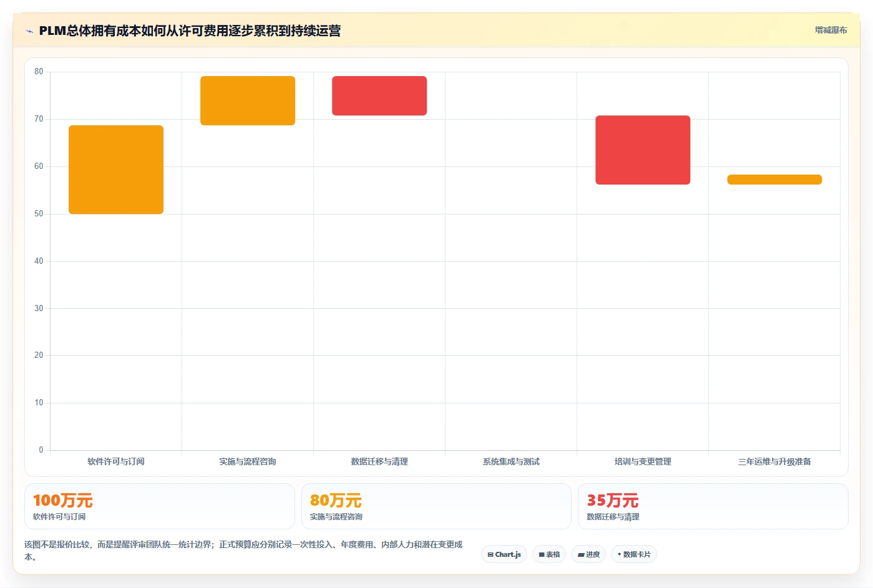Image resolution: width=873 pixels, height=588 pixels.
Task: Click the orange 实施与流程咨询 waterfall bar
Action: (248, 100)
